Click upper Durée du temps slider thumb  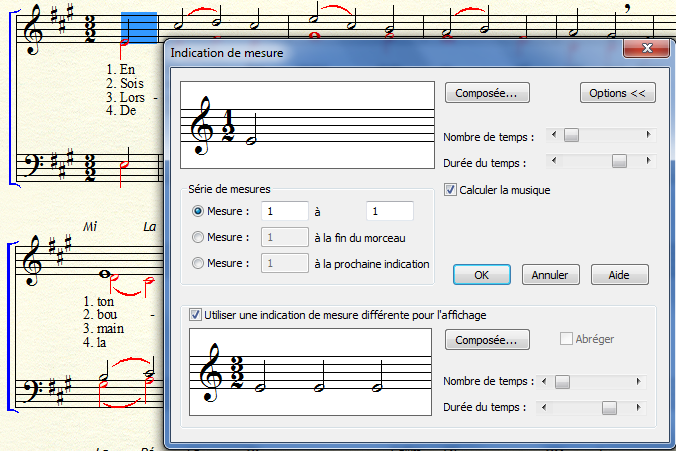[619, 161]
